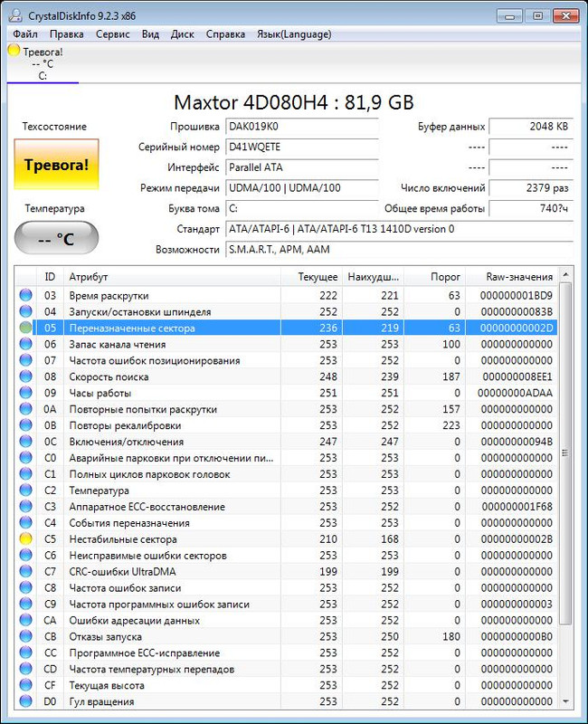Viewport: 588px width, 724px height.
Task: Click status icon for D0 Гул вращения
Action: pyautogui.click(x=26, y=701)
